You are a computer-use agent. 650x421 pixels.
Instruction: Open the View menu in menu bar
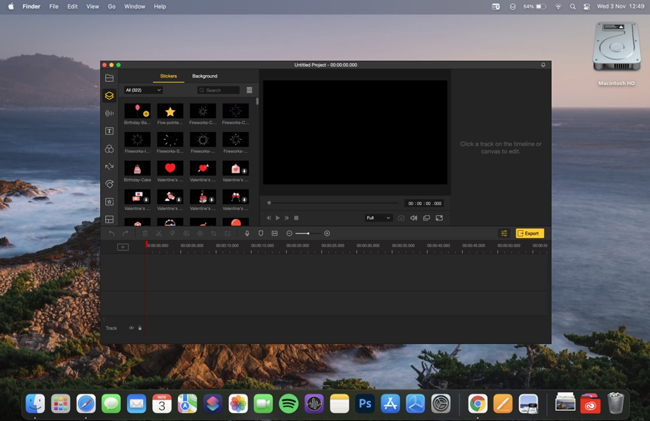[x=92, y=7]
